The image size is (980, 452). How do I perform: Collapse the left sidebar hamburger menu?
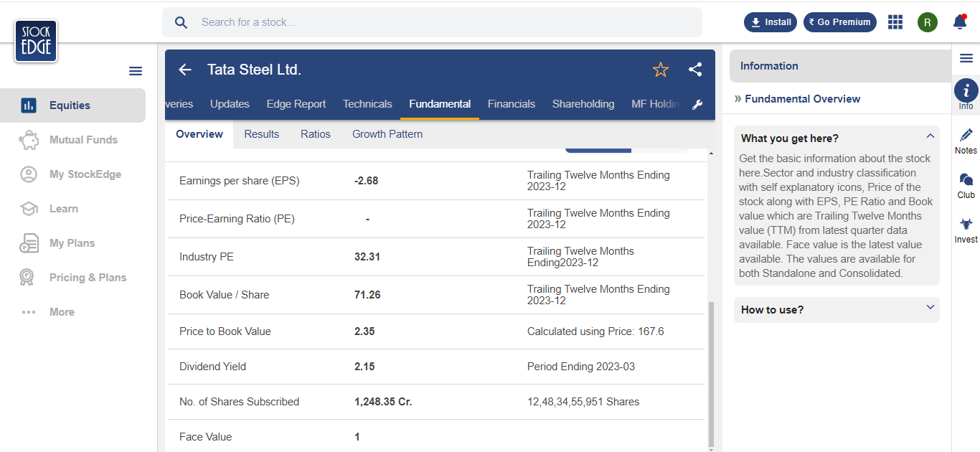[136, 71]
